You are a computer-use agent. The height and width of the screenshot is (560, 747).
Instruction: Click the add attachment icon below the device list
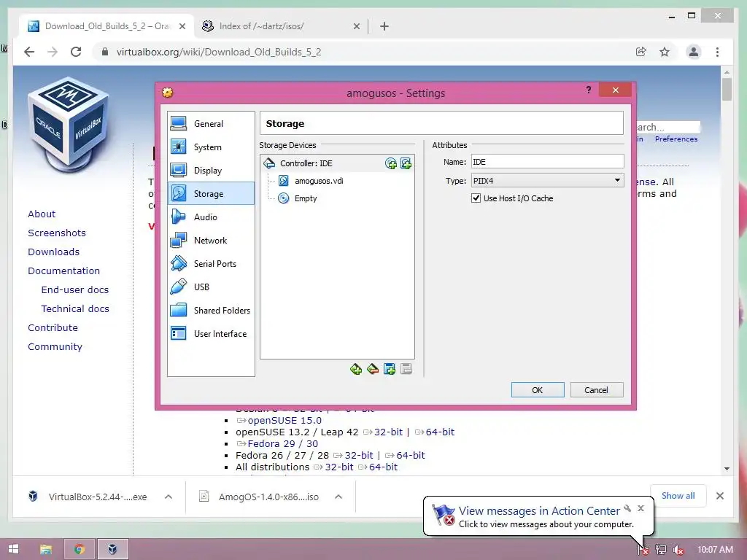click(x=390, y=369)
